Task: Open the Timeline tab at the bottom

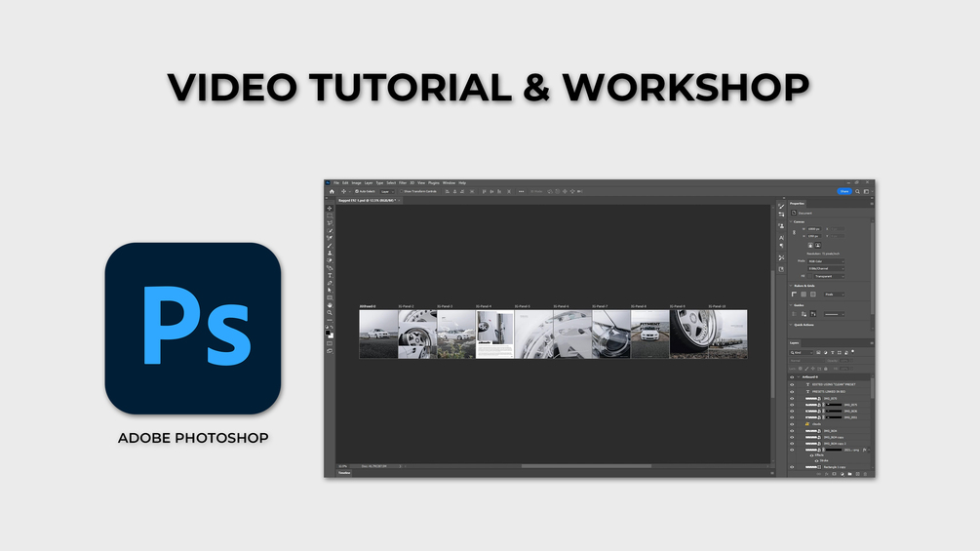Action: click(x=344, y=473)
